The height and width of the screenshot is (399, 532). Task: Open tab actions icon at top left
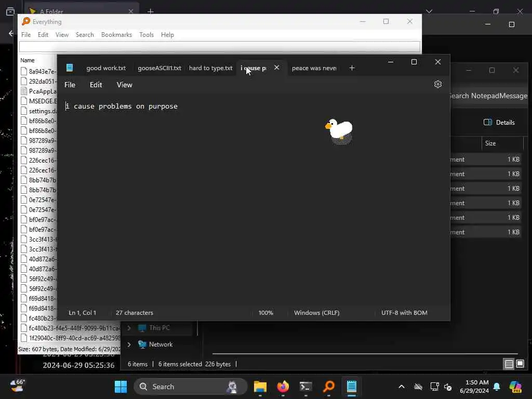pyautogui.click(x=10, y=11)
